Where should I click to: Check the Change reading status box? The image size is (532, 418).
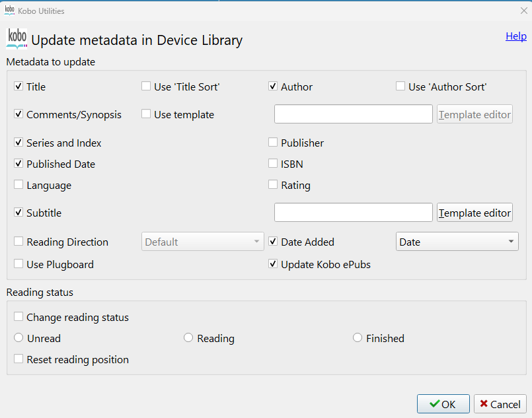19,317
